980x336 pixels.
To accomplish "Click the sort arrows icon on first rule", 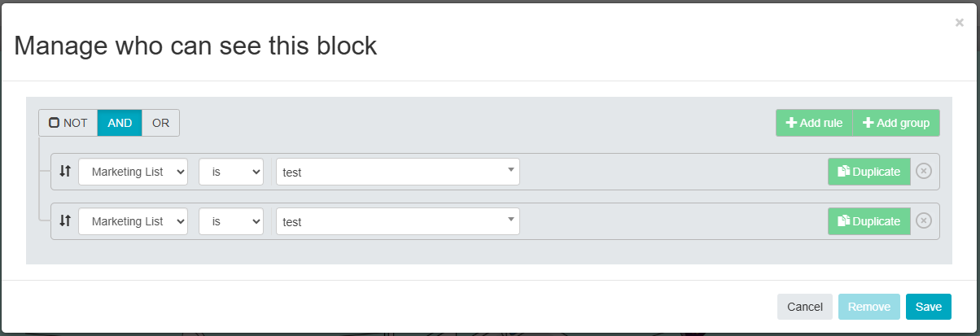I will pyautogui.click(x=65, y=172).
